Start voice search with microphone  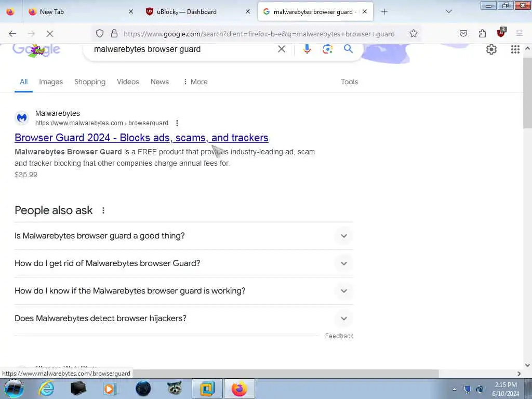tap(307, 49)
